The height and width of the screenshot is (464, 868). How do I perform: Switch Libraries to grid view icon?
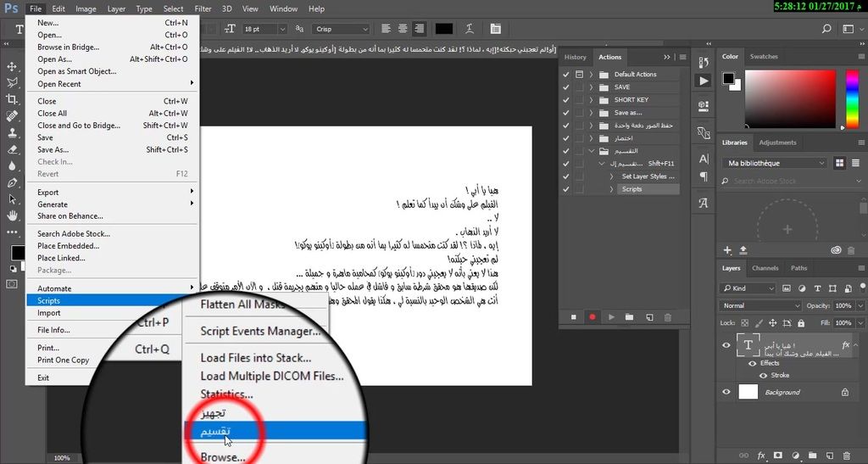(840, 163)
